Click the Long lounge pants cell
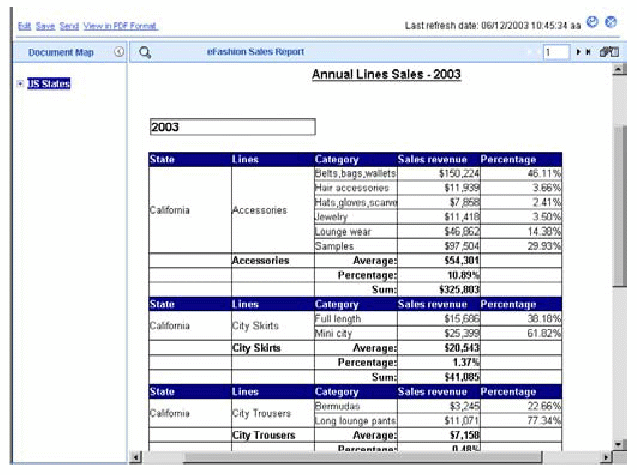 (x=355, y=421)
